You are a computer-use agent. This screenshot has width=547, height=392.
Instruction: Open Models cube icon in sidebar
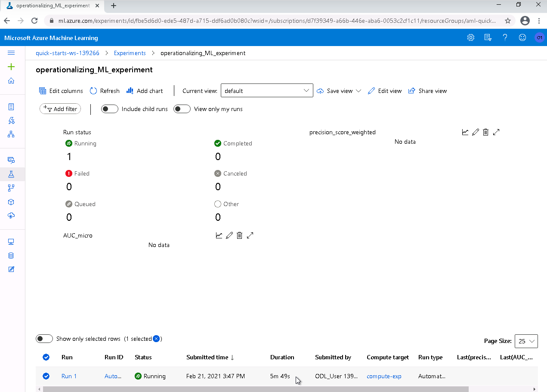click(11, 202)
